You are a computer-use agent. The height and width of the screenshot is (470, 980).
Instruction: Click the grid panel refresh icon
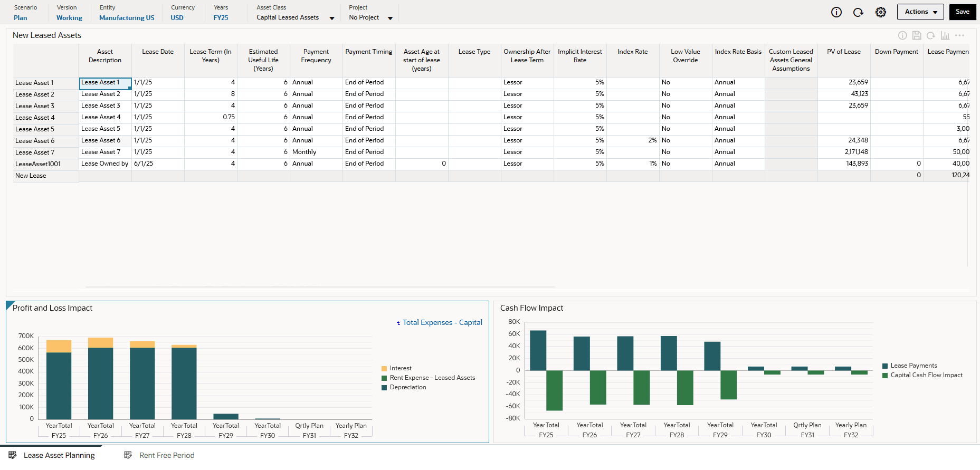931,35
